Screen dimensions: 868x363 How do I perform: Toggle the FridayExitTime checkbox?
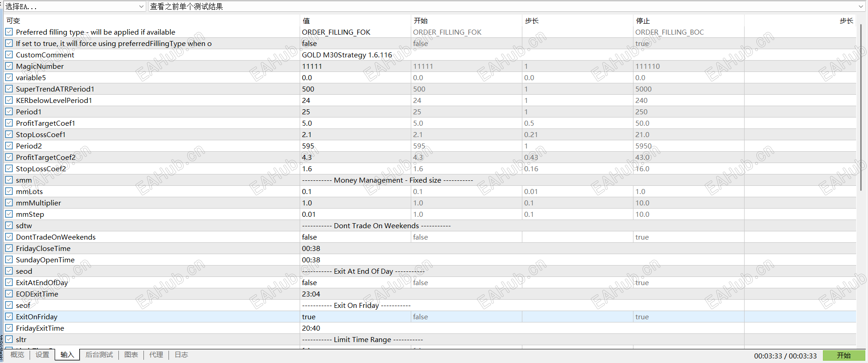tap(9, 328)
